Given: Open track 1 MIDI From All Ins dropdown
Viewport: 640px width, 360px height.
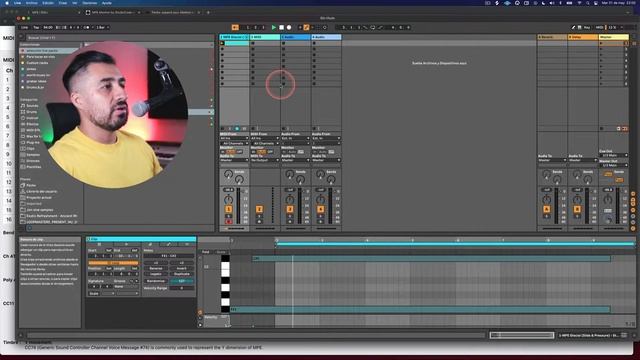Looking at the screenshot, I should coord(234,138).
